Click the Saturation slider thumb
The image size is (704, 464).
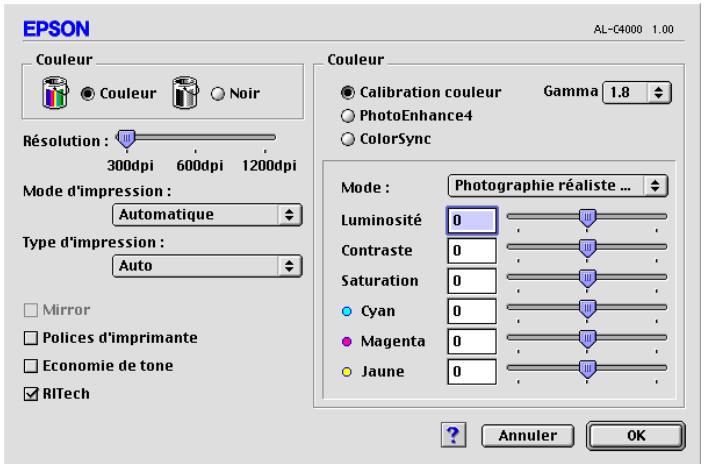click(x=587, y=278)
